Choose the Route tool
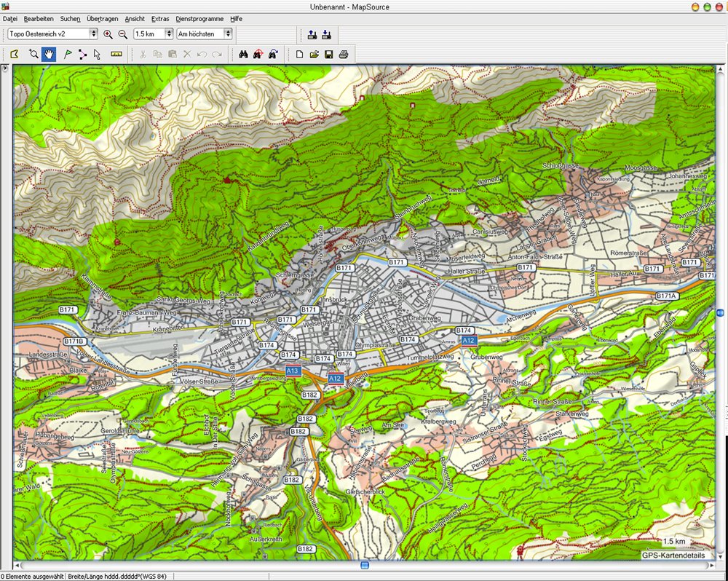 [82, 55]
